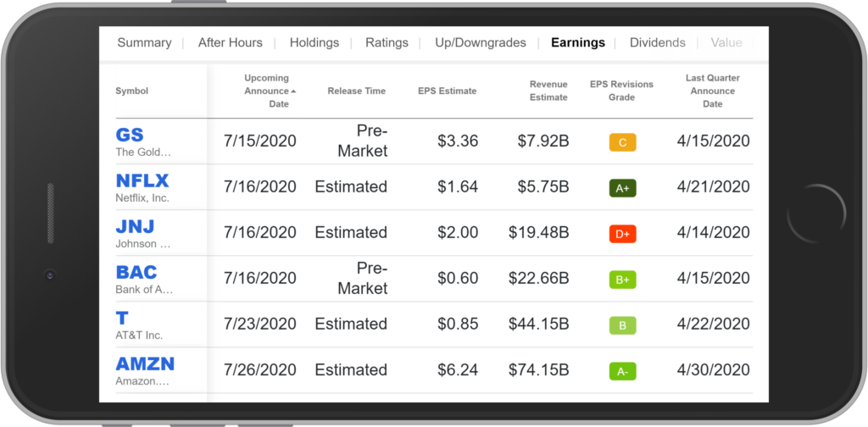Click the Netflix, Inc. company name
The width and height of the screenshot is (868, 427).
pyautogui.click(x=142, y=198)
